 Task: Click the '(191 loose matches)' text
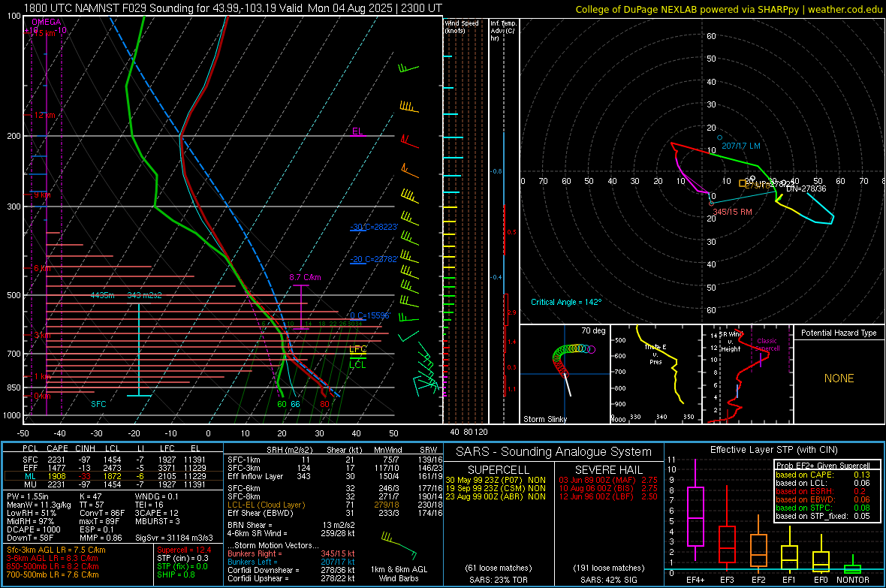click(609, 568)
